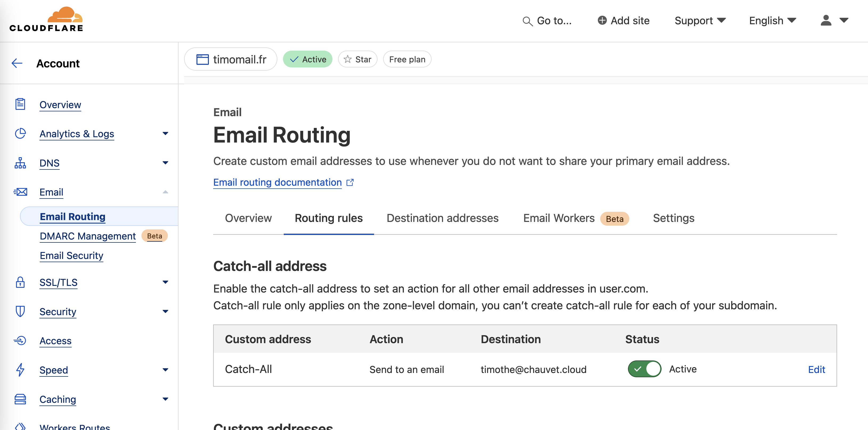This screenshot has width=868, height=430.
Task: Expand the SSL/TLS sidebar section
Action: tap(165, 282)
